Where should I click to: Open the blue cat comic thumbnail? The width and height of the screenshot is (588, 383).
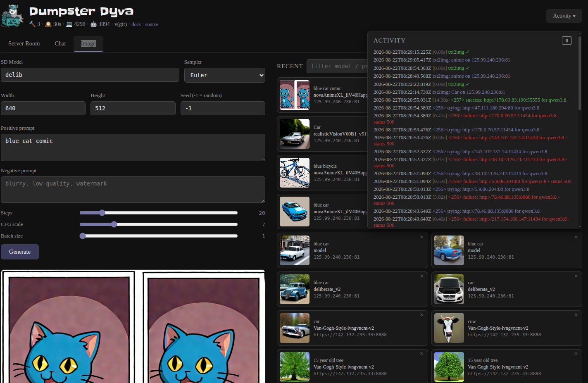point(295,95)
